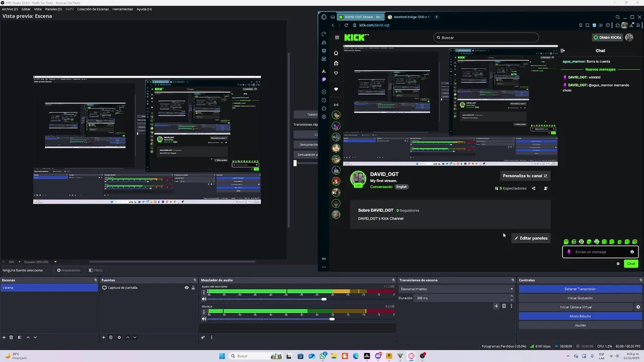Open the preview scale dropdown arrow

pos(55,262)
